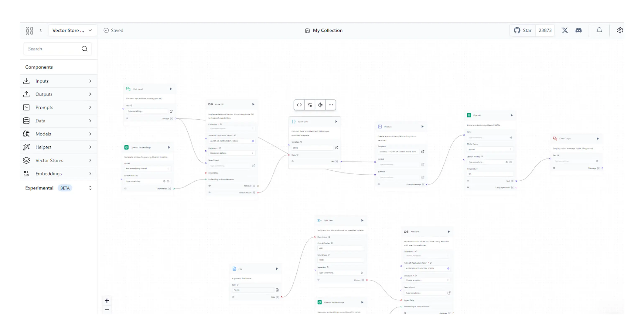Image resolution: width=644 pixels, height=334 pixels.
Task: Open the three-dots more menu in node toolbar
Action: 331,105
